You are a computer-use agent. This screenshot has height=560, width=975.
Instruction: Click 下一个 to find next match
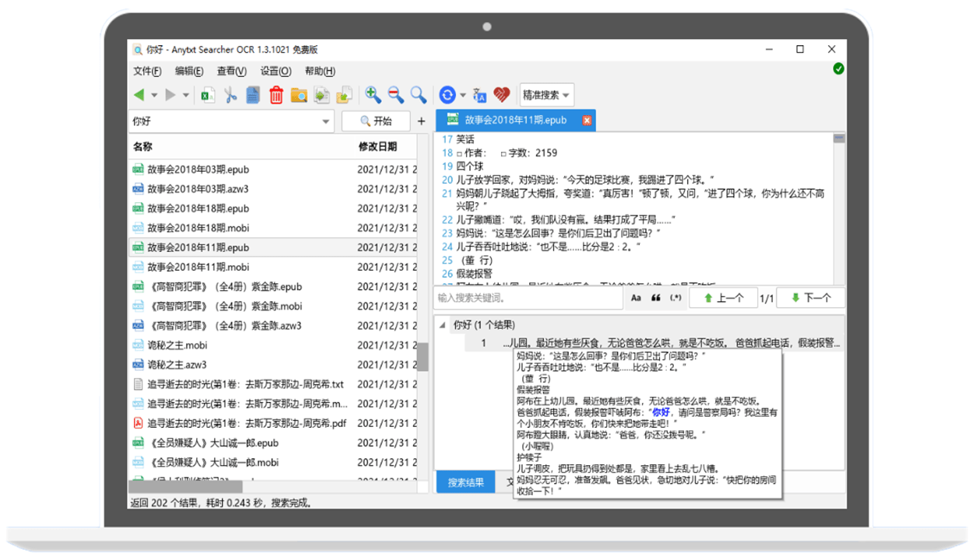tap(810, 297)
